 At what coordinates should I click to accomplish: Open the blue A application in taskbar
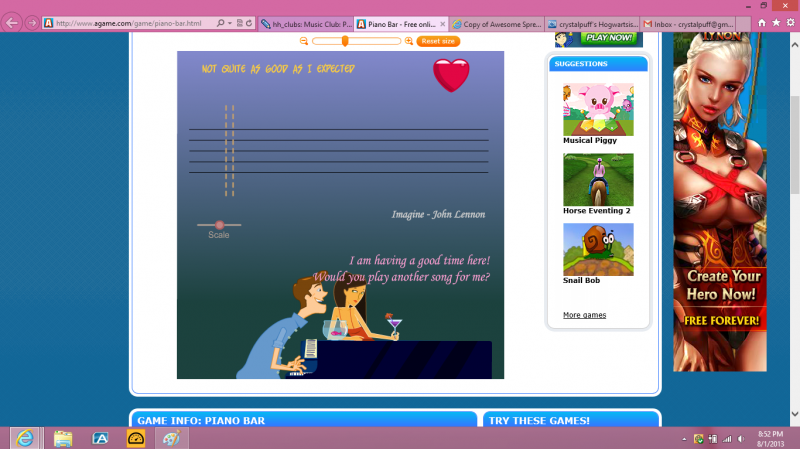point(100,438)
